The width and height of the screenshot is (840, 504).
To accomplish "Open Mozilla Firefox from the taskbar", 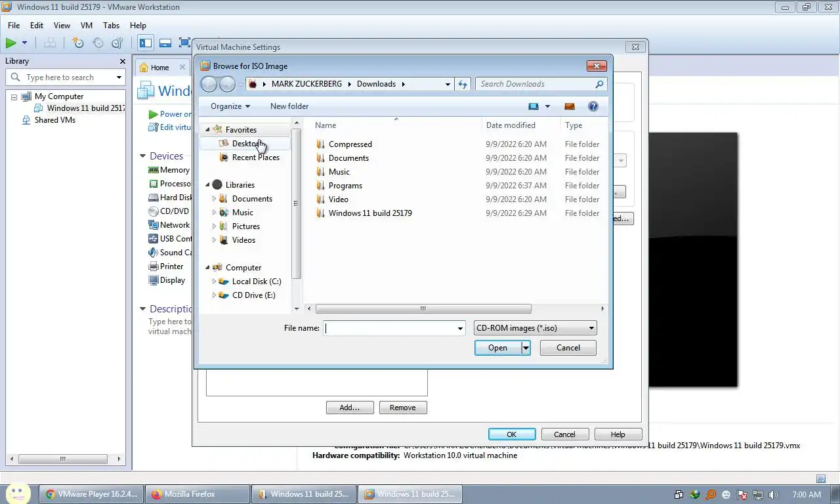I will [x=198, y=494].
